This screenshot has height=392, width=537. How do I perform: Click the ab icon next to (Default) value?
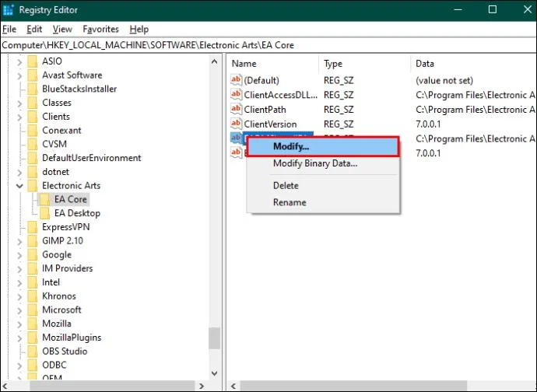point(237,80)
